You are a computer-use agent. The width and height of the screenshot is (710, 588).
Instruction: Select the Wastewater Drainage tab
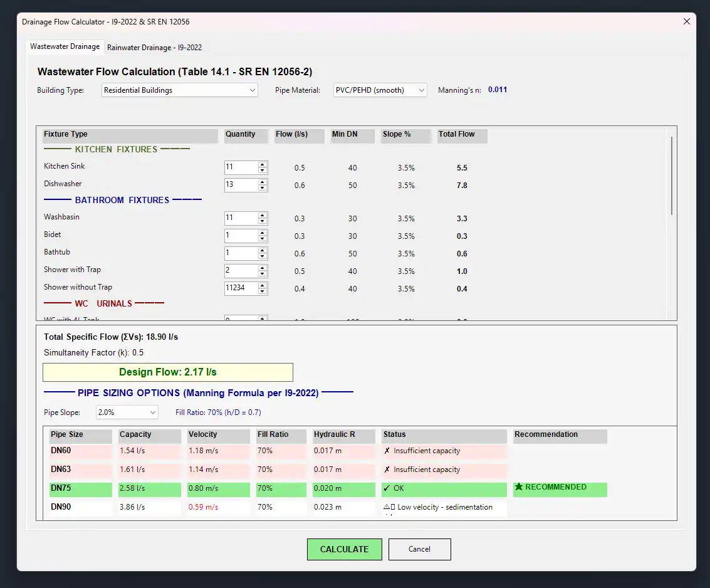[x=65, y=47]
